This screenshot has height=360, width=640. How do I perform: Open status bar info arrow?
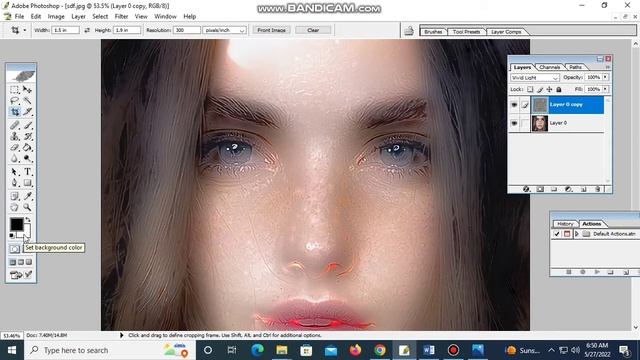point(121,335)
